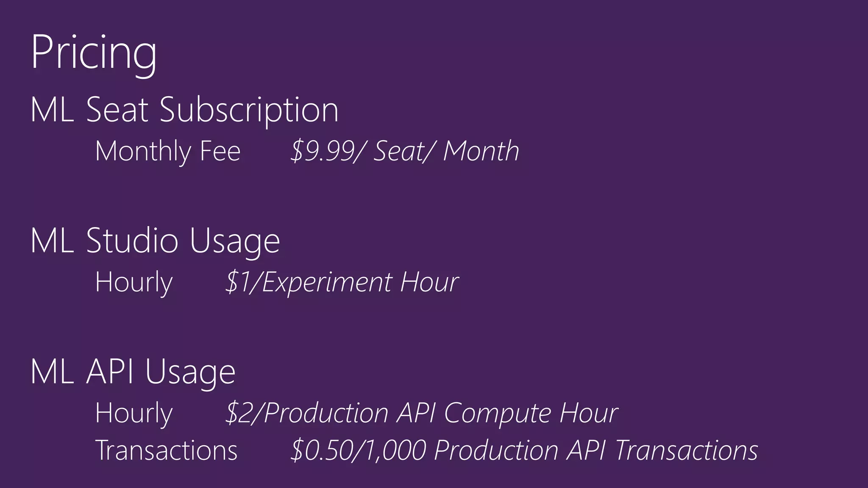Click the Pricing slide title
The height and width of the screenshot is (488, 868).
(x=94, y=53)
